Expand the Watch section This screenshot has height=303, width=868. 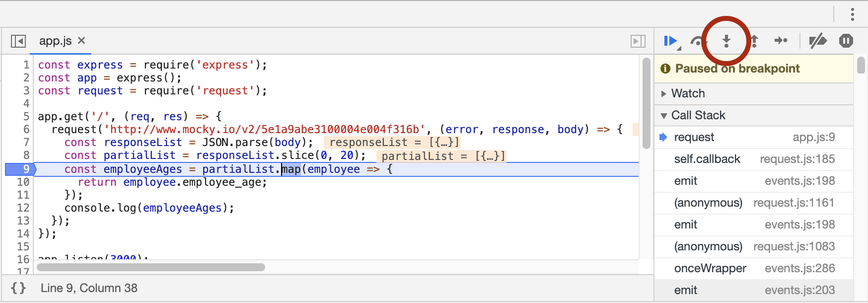pos(664,93)
